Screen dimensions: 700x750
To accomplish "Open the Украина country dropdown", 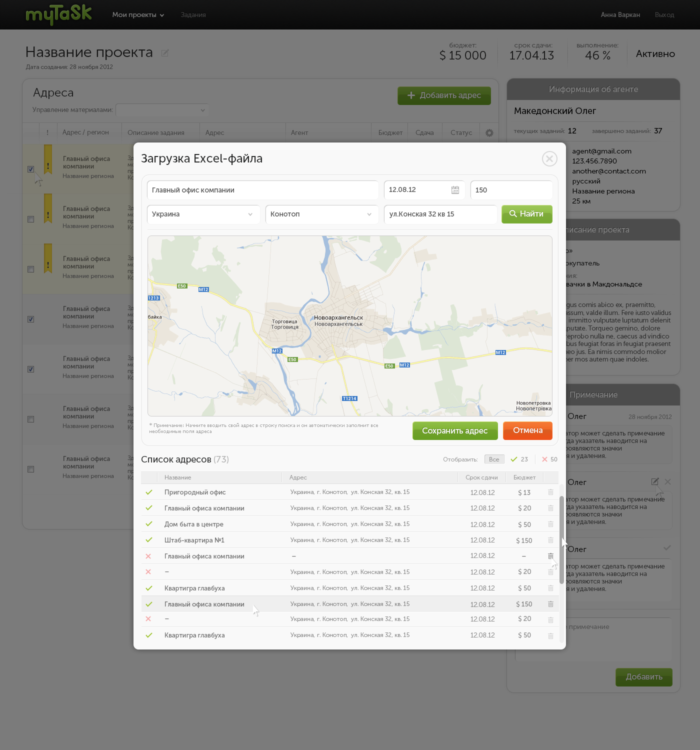I will point(203,214).
